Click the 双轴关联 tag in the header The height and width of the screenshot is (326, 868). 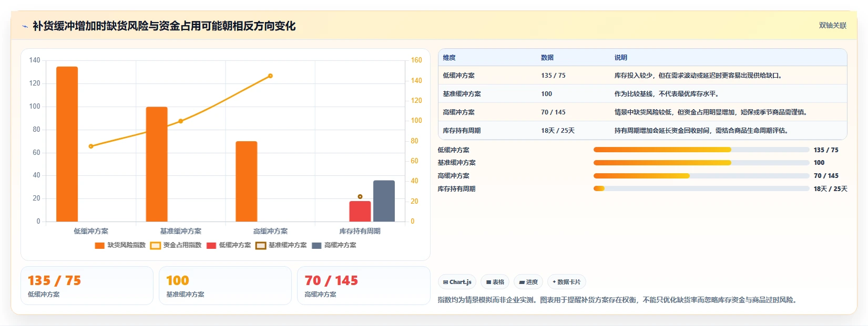(833, 25)
